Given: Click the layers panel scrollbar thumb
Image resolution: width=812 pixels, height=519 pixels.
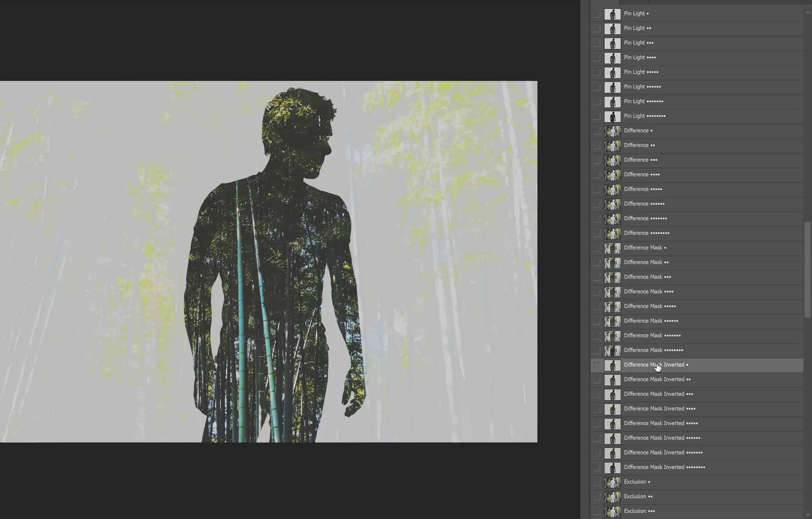Looking at the screenshot, I should tap(807, 270).
